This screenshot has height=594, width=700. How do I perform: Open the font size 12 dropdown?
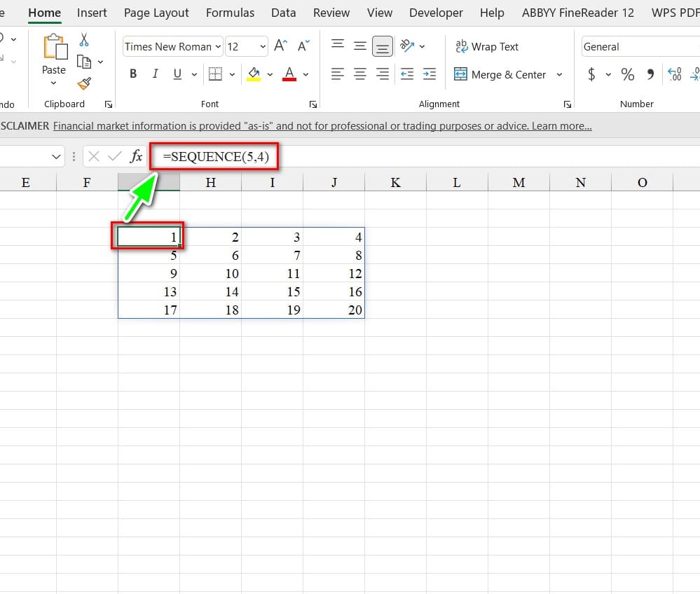tap(263, 47)
